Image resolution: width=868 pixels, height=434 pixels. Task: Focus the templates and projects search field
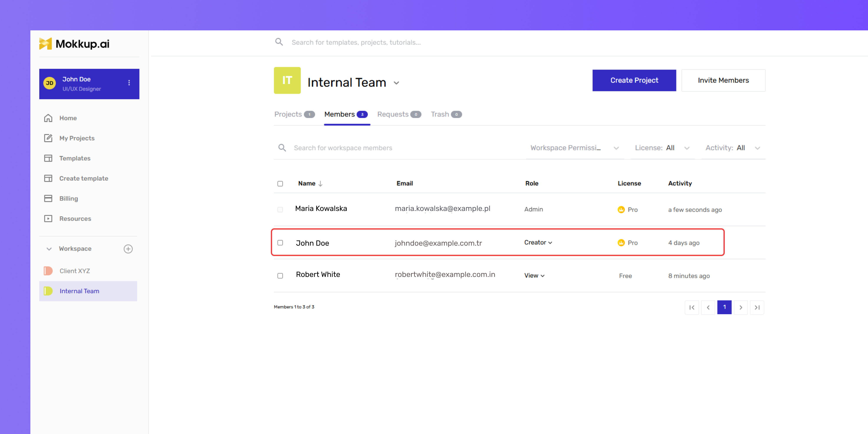pos(356,43)
